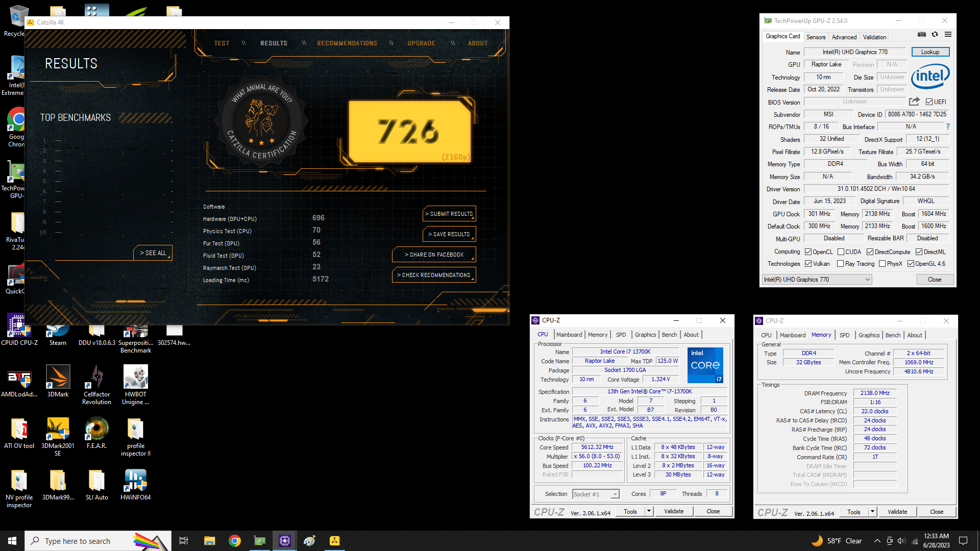The width and height of the screenshot is (980, 551).
Task: Click the 726 score badge in Catzilla
Action: (409, 132)
